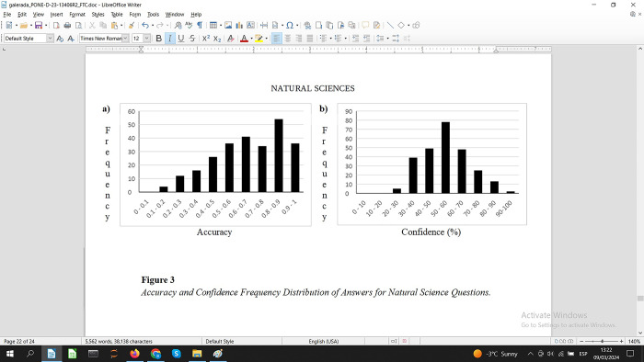Expand the Insert Table dropdown arrow
Screen dimensions: 644x362
221,26
